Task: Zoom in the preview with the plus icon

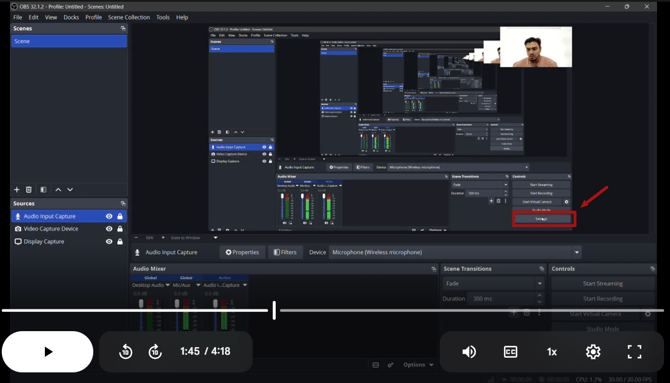Action: (163, 238)
